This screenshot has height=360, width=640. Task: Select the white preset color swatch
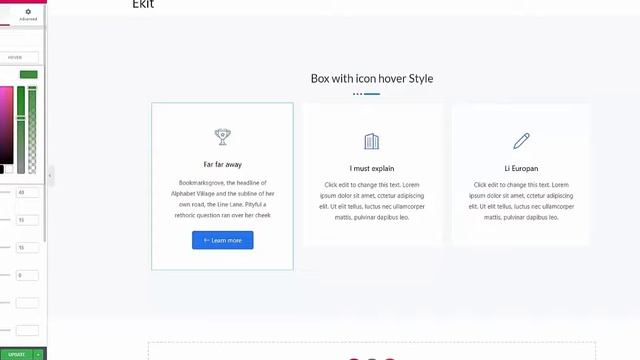[x=9, y=169]
